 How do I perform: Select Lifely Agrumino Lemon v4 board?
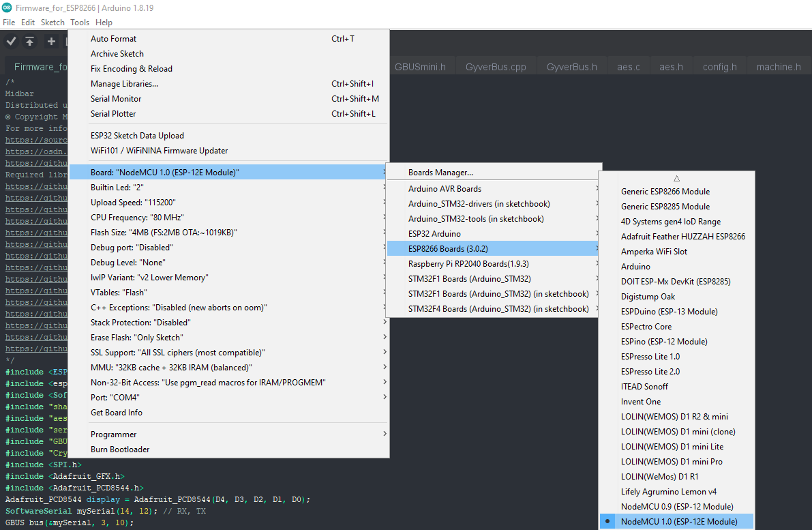pos(676,492)
